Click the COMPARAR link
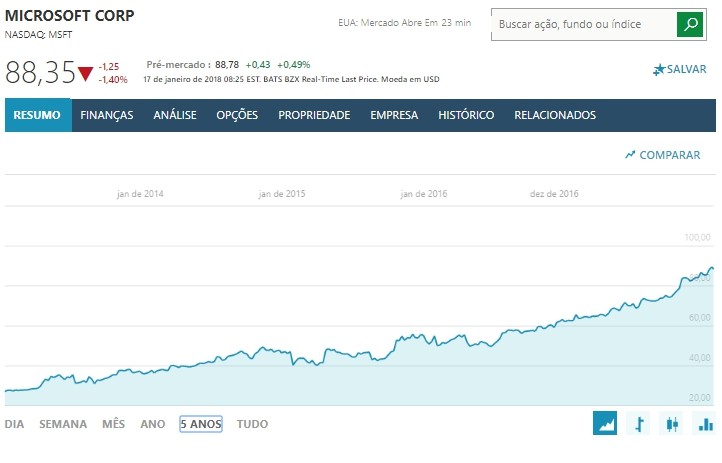 (669, 155)
